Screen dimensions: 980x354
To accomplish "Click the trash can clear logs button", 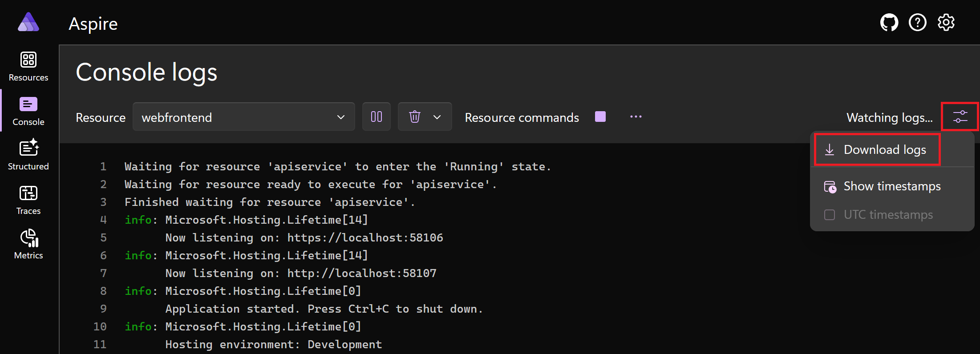I will [415, 117].
